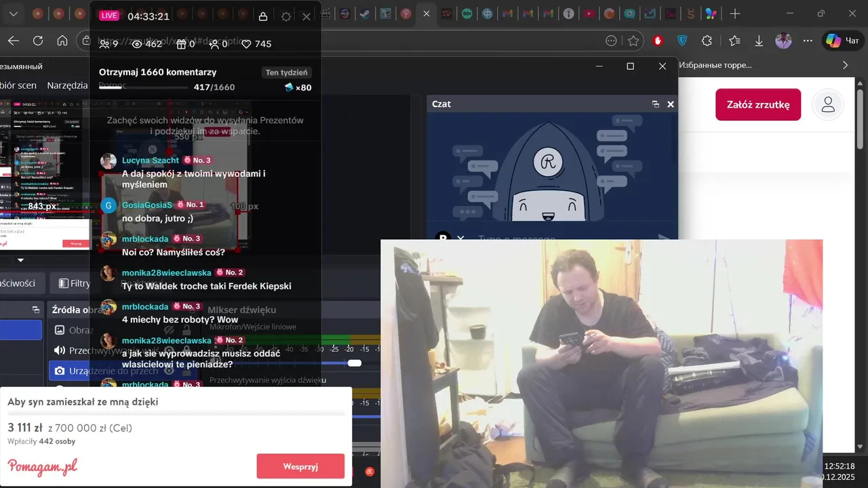This screenshot has height=488, width=868.
Task: Add page to favorites with star icon
Action: point(633,41)
